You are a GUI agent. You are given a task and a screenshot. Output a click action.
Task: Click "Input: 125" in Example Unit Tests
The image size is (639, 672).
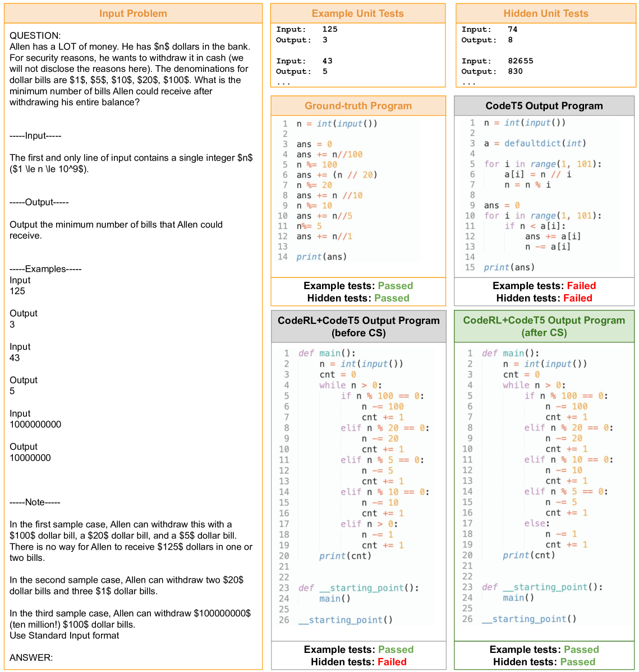[x=307, y=29]
